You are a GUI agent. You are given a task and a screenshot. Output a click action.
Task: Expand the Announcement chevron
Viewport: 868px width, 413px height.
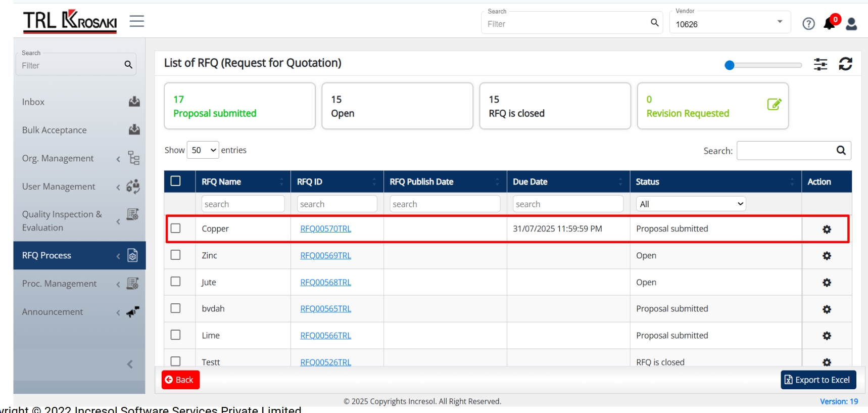tap(118, 312)
